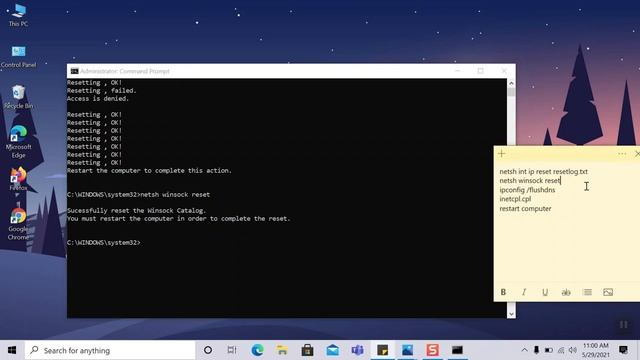Click the Search for anything box
The image size is (640, 360).
click(x=110, y=350)
